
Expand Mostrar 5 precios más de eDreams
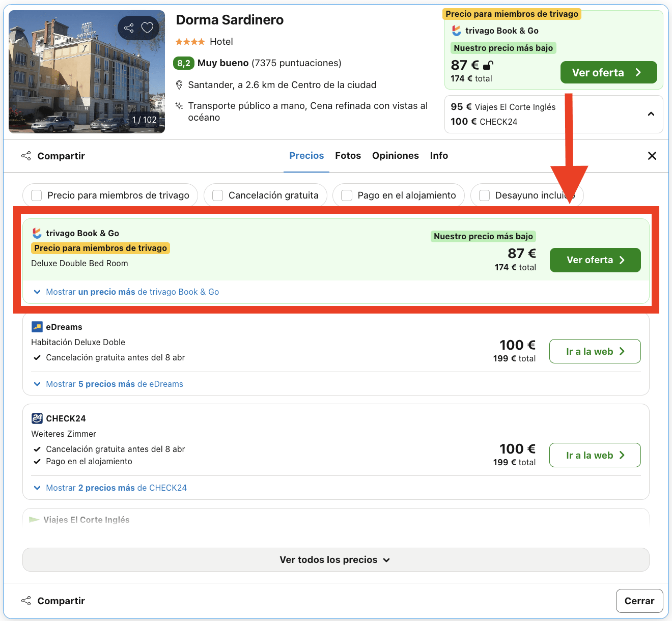pos(114,384)
